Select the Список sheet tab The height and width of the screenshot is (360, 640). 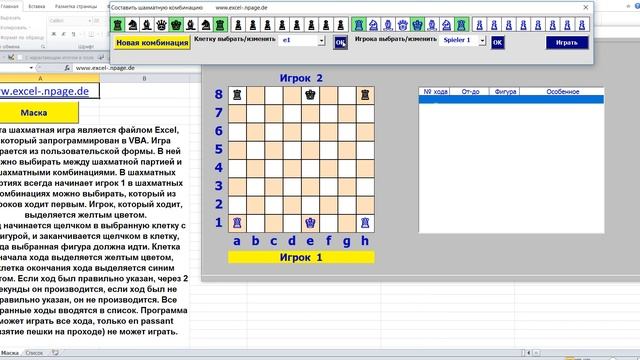[34, 353]
